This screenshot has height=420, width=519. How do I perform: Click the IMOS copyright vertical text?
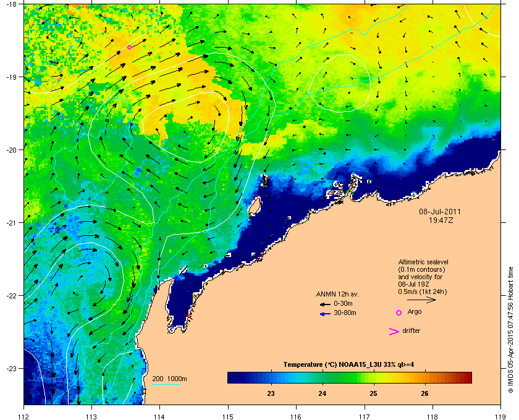(x=510, y=329)
